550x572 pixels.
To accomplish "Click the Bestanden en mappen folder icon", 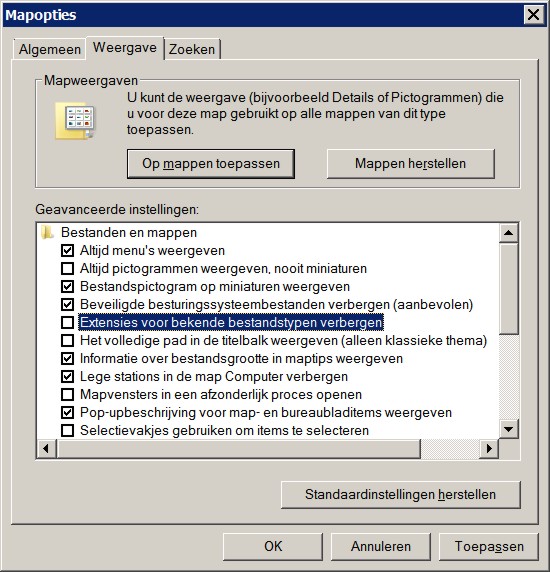I will pyautogui.click(x=47, y=232).
